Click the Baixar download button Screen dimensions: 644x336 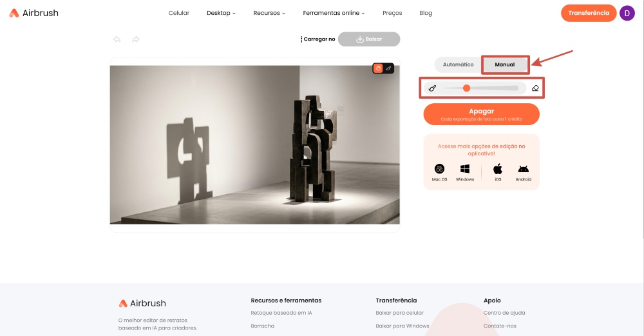click(369, 39)
